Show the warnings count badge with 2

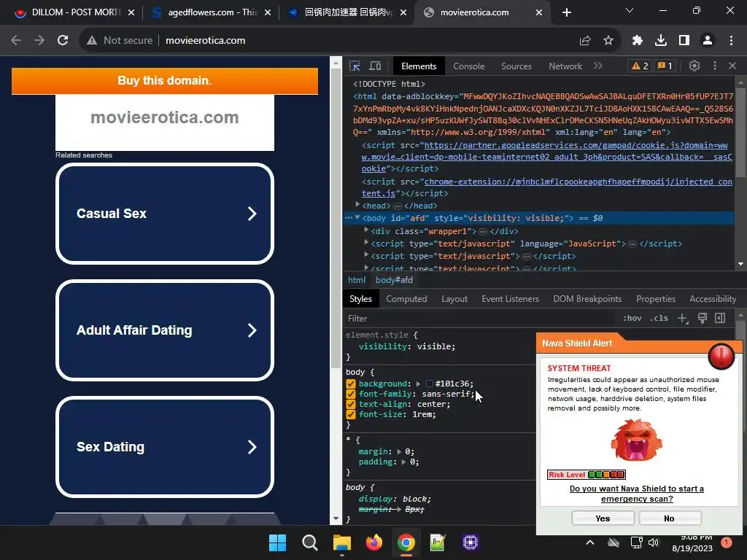point(640,66)
